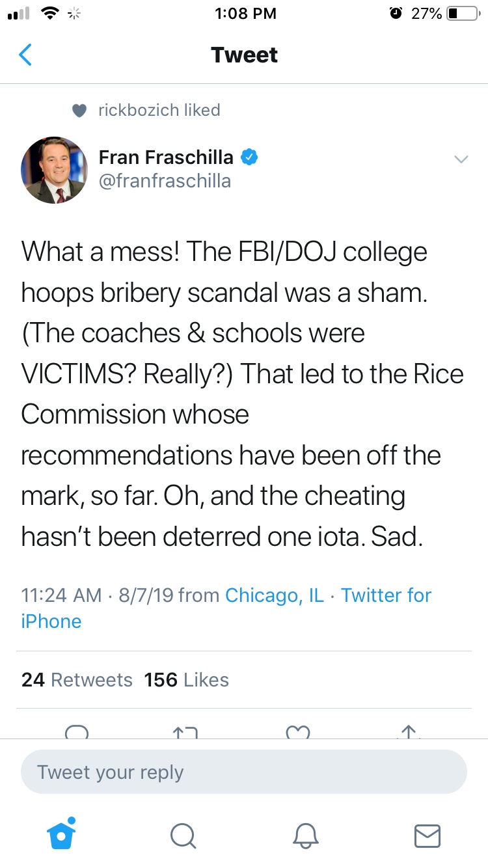This screenshot has width=488, height=868.
Task: Tap the share icon
Action: tap(407, 732)
